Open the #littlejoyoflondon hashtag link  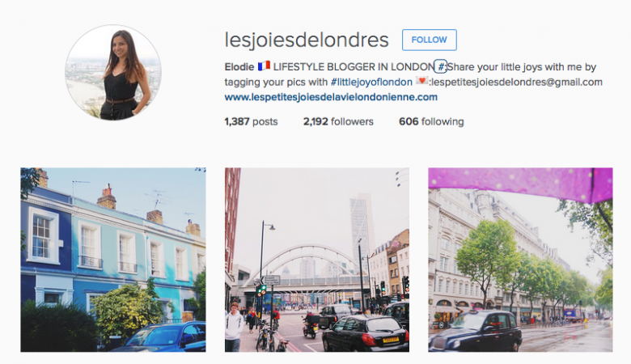[371, 82]
